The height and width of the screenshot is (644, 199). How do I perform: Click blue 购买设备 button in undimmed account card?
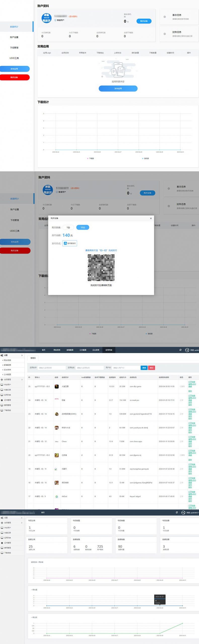[144, 21]
